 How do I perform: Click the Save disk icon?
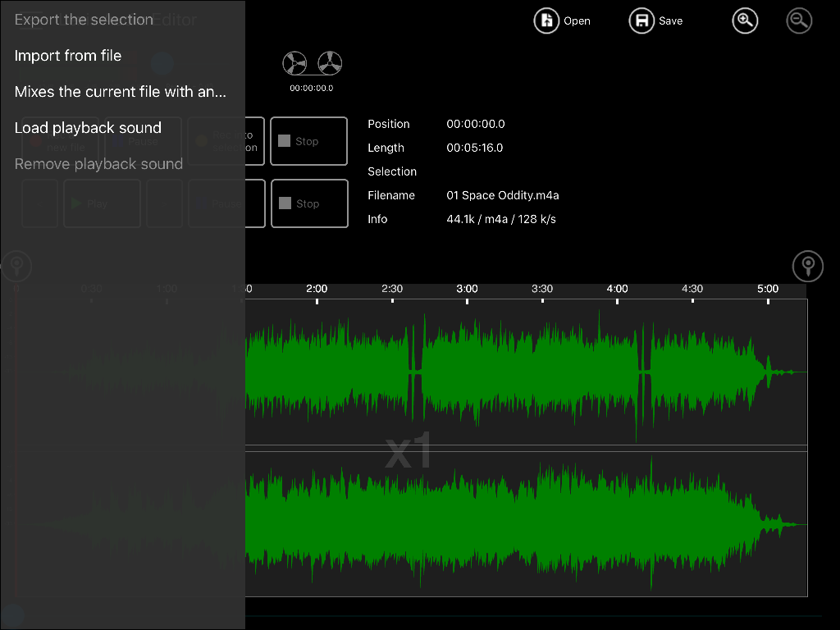coord(641,21)
